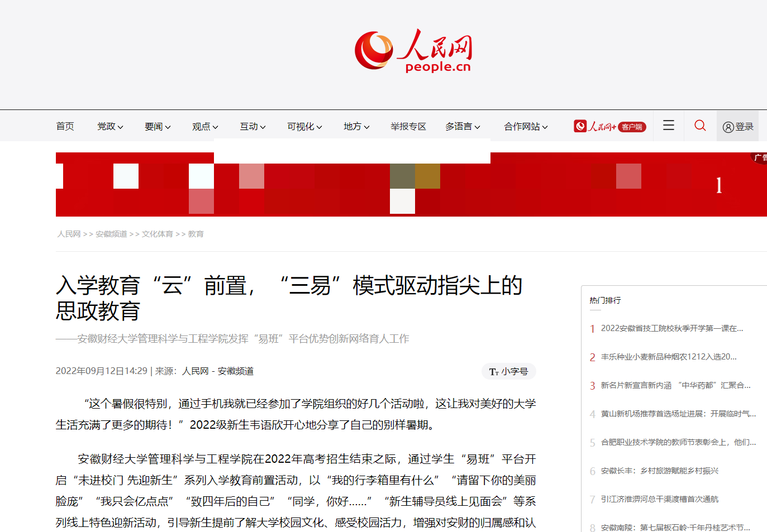Expand the 合作网站 dropdown

(525, 127)
